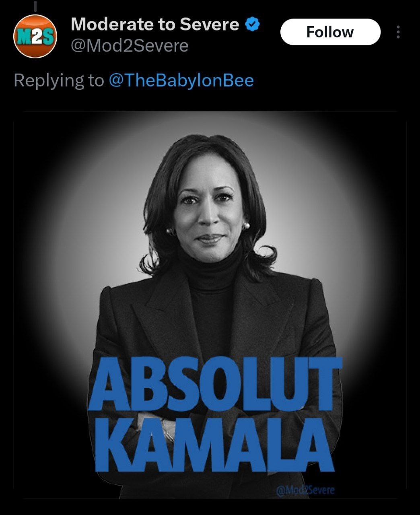The height and width of the screenshot is (515, 420).
Task: Click the @Mod2Severe watermark in the image
Action: click(x=306, y=490)
